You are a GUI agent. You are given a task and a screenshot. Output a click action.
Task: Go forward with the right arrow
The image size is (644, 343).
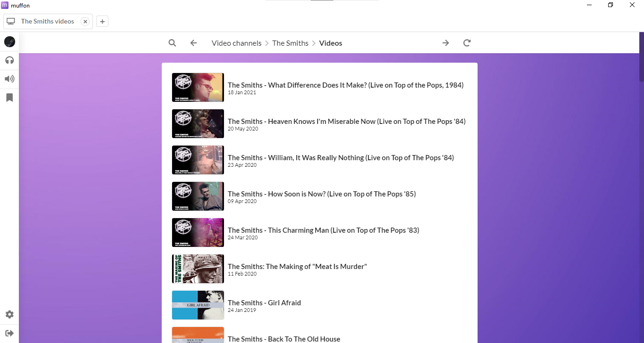click(x=446, y=43)
